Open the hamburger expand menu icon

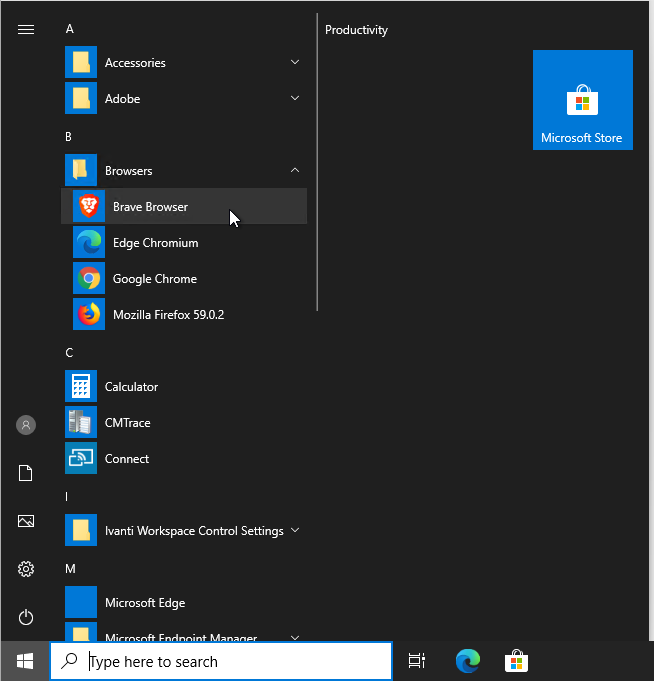point(26,29)
